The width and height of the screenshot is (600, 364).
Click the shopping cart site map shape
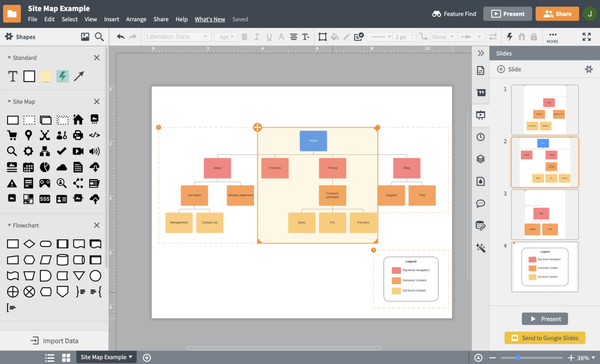[x=12, y=135]
